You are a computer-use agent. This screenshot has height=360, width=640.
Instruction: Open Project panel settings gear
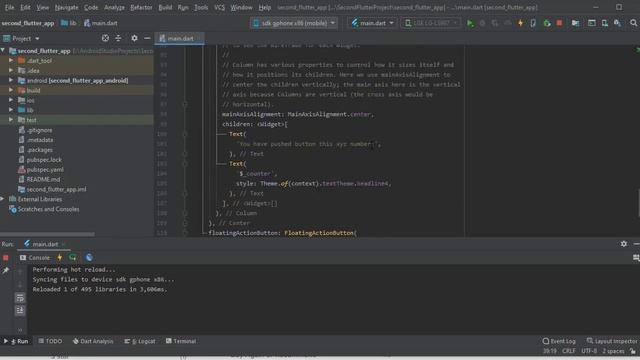click(x=134, y=38)
